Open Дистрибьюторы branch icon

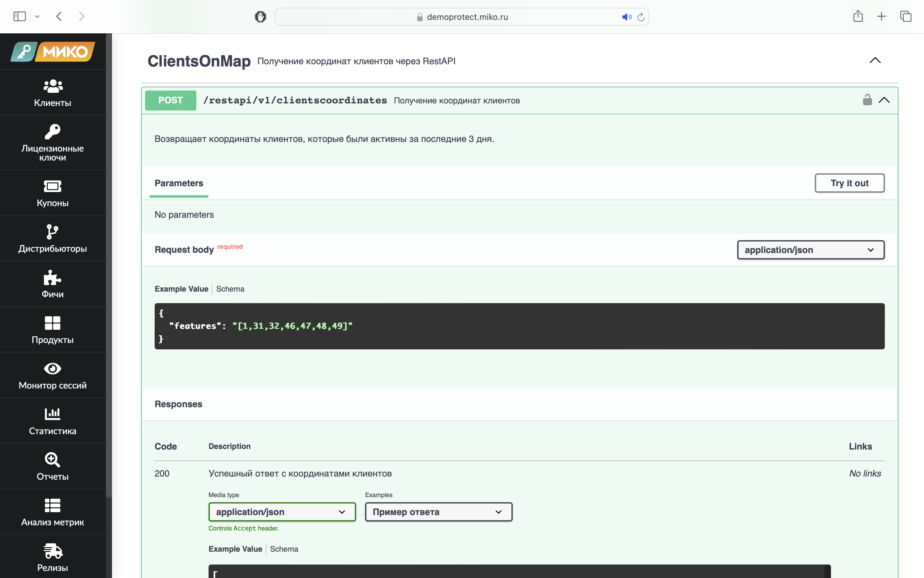(x=53, y=232)
